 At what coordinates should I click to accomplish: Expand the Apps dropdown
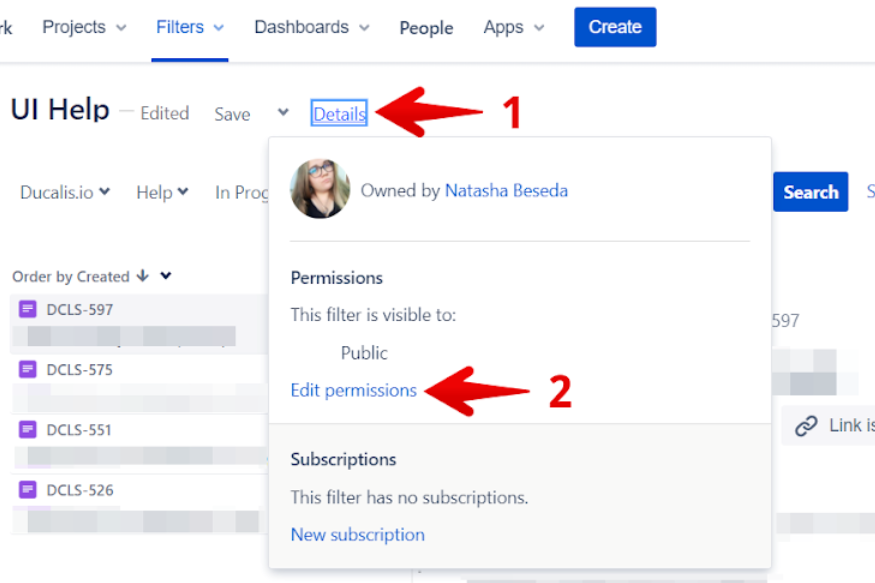coord(513,27)
